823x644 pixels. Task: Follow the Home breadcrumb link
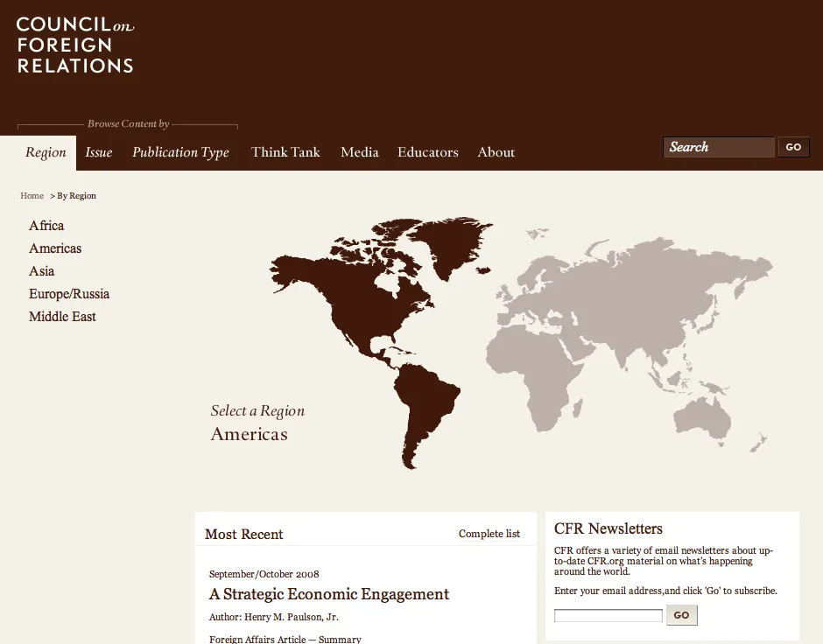click(32, 196)
